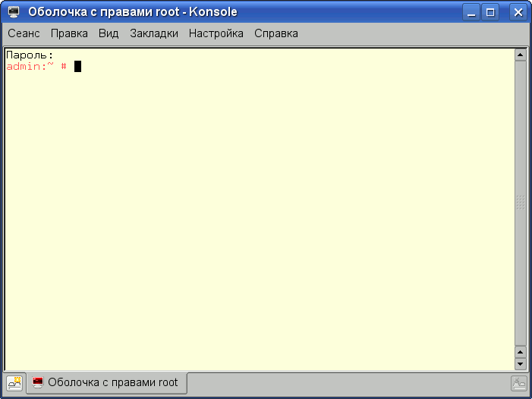Click the black cursor block after admin prompt
The height and width of the screenshot is (399, 532).
[77, 66]
